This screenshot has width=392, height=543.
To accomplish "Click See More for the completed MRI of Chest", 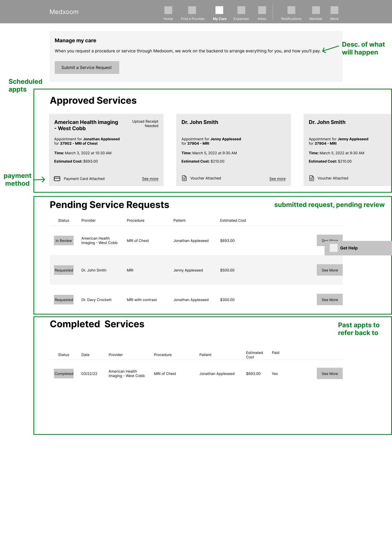I will pyautogui.click(x=330, y=374).
